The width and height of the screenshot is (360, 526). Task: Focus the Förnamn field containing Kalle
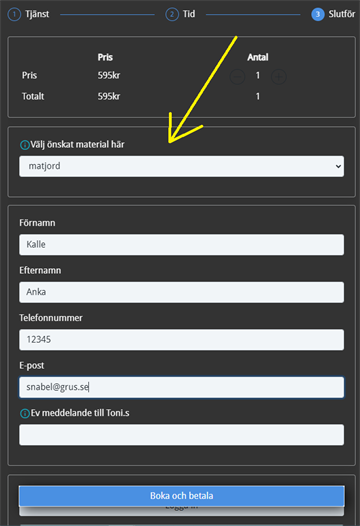[x=182, y=245]
